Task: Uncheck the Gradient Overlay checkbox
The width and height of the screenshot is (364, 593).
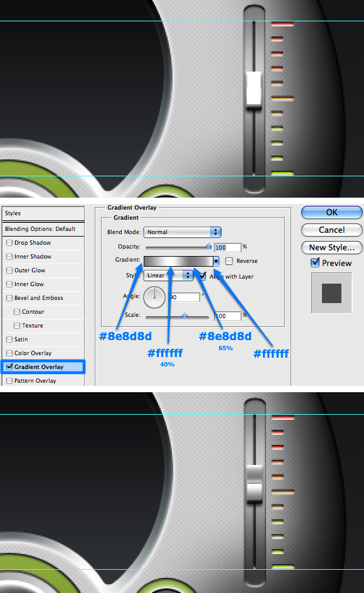Action: [9, 366]
